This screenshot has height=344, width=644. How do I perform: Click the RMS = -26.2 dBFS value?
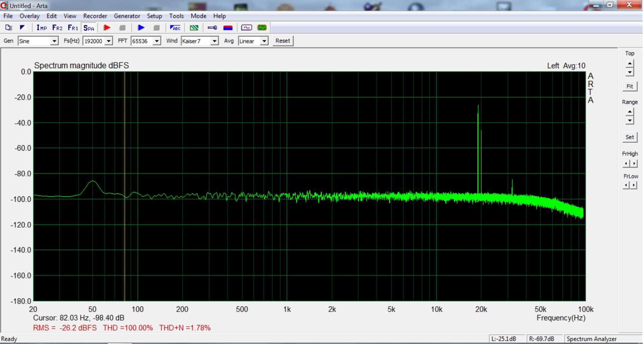(x=65, y=328)
